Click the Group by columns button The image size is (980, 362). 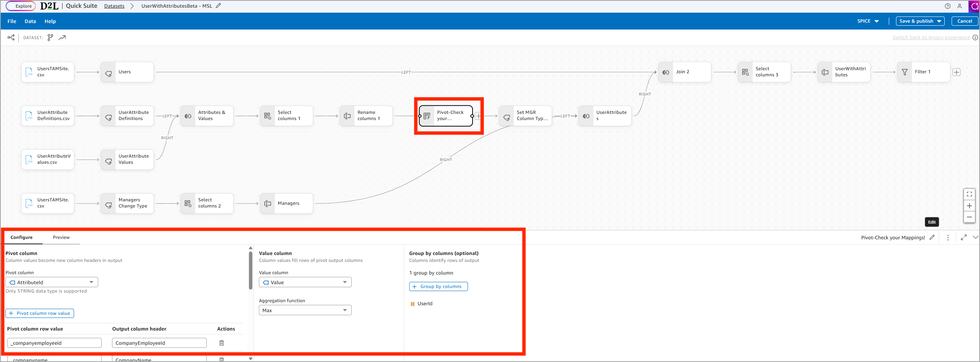pos(438,286)
